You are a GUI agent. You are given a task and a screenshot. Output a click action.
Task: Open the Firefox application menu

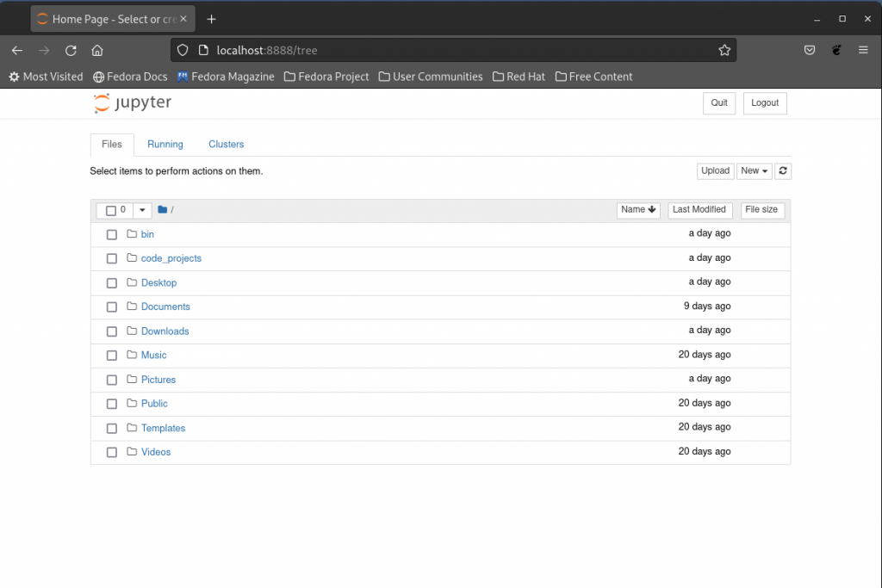[x=863, y=50]
